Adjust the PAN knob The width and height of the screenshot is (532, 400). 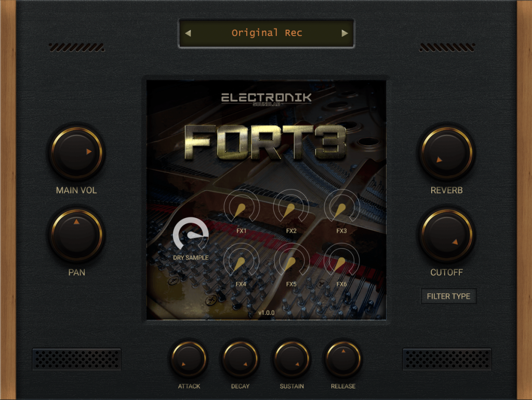pos(76,235)
